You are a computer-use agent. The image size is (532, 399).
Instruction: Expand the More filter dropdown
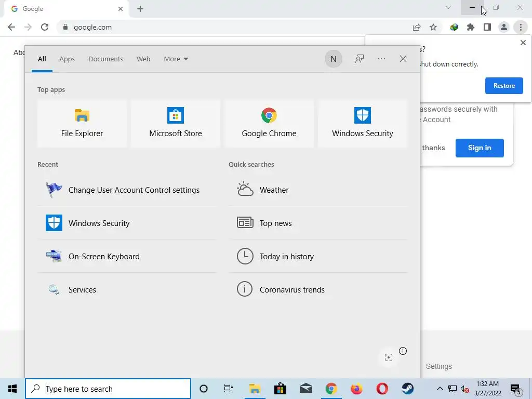(x=176, y=59)
